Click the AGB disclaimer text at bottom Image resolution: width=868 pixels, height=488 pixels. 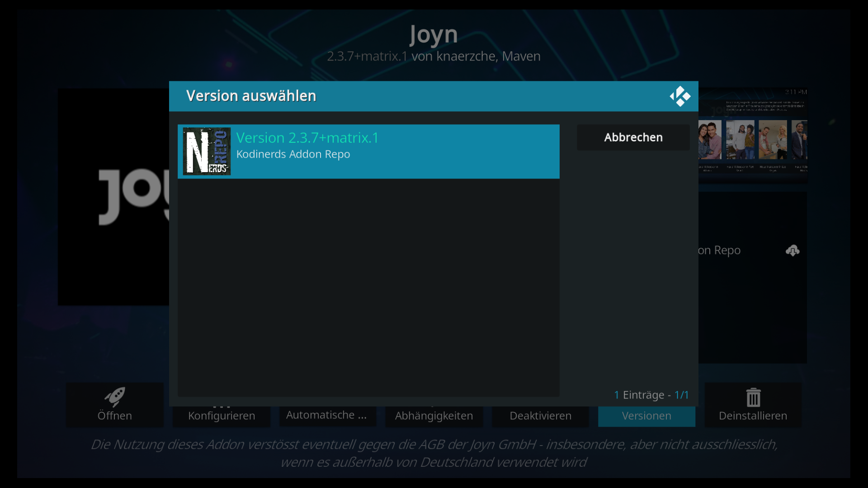pyautogui.click(x=434, y=453)
